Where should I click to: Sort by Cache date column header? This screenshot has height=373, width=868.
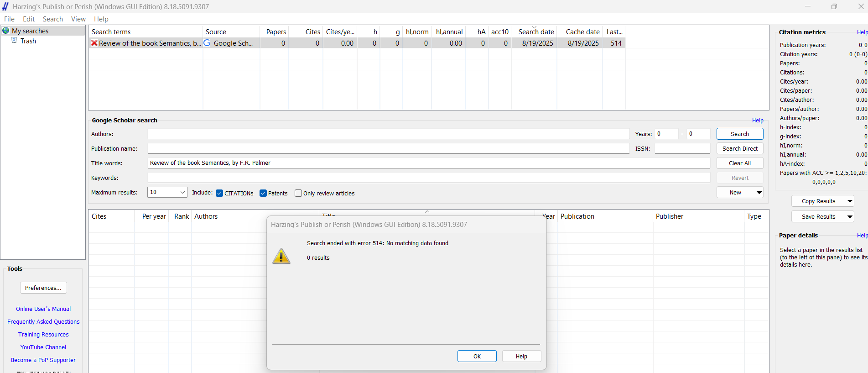pos(580,32)
